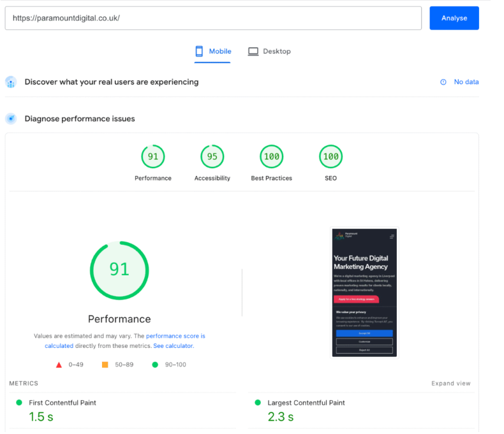Click the Best Practices label
This screenshot has width=504, height=434.
(x=272, y=178)
